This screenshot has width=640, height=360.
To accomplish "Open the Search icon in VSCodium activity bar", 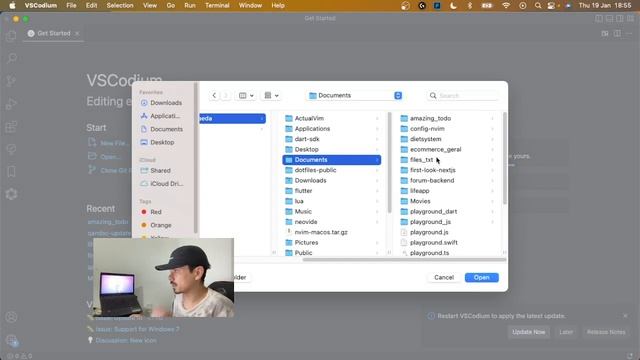I will pos(11,58).
